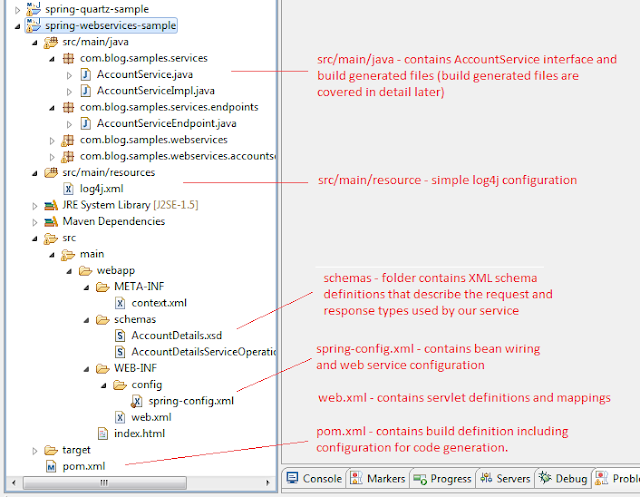Expand the com.blog.samples.webservices package
This screenshot has height=497, width=640.
click(52, 140)
